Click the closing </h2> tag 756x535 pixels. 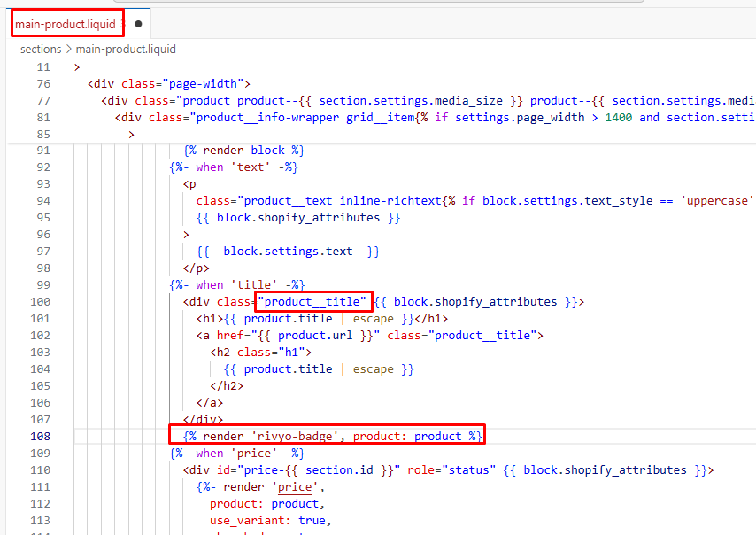pos(227,386)
